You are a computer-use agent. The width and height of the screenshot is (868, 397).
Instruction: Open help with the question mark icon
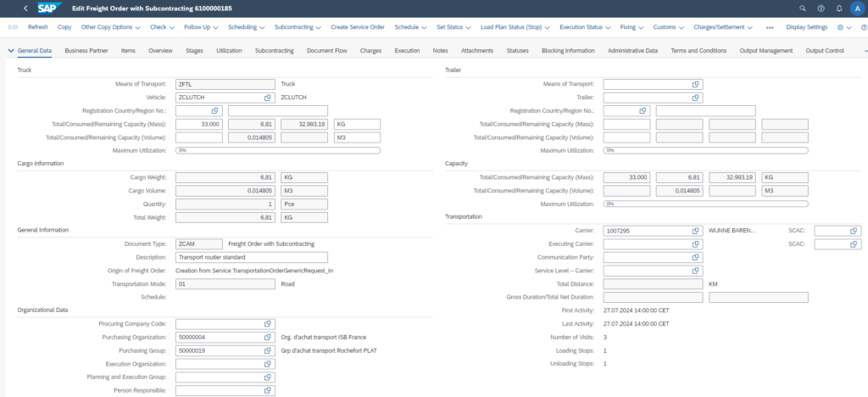point(821,8)
